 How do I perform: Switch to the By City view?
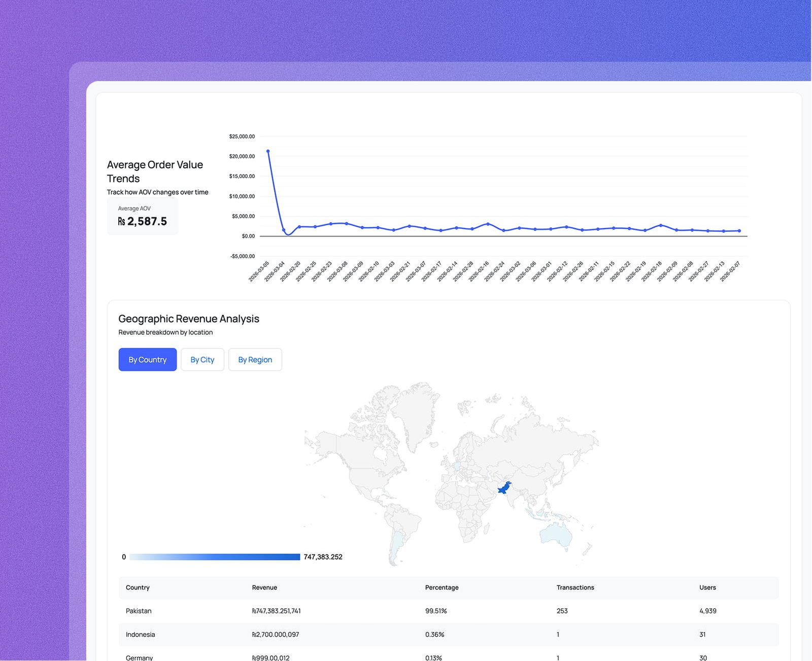coord(202,360)
